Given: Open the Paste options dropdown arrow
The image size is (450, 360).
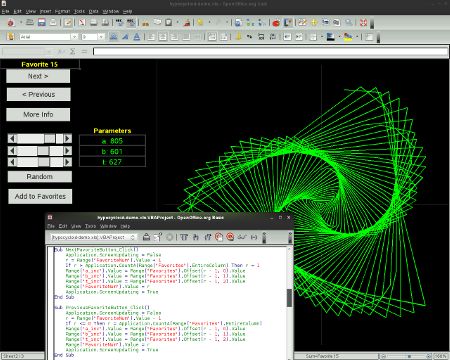Looking at the screenshot, I should (x=177, y=23).
